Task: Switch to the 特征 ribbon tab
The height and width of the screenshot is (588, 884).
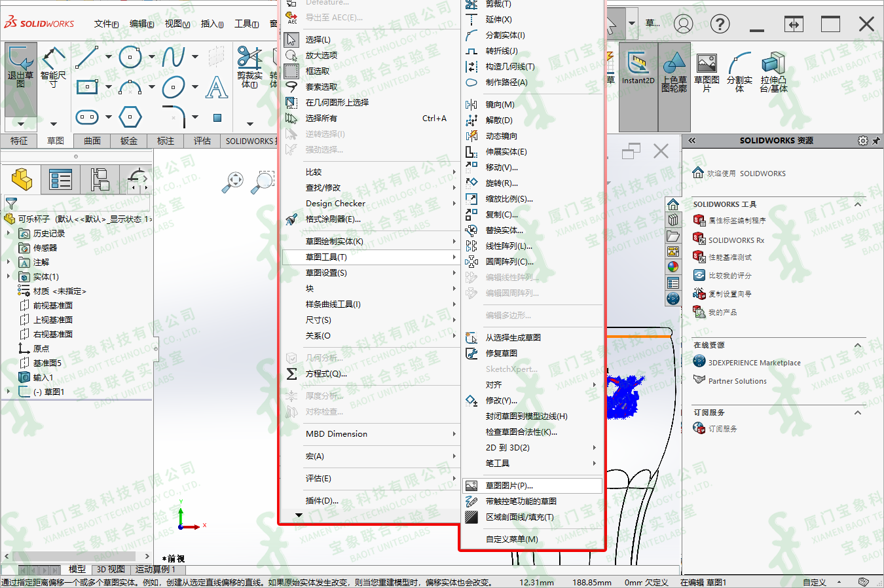Action: point(19,141)
